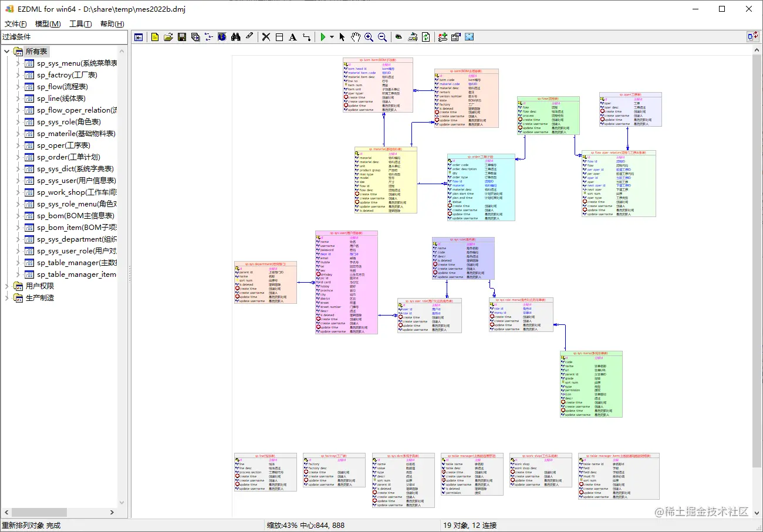Image resolution: width=763 pixels, height=532 pixels.
Task: Click the zoom out magnifier icon
Action: pos(382,37)
